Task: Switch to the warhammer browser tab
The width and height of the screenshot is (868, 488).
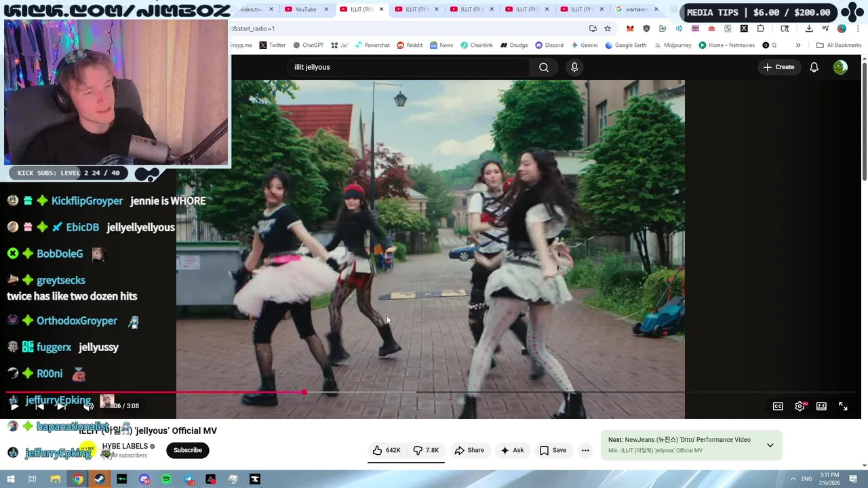Action: 637,9
